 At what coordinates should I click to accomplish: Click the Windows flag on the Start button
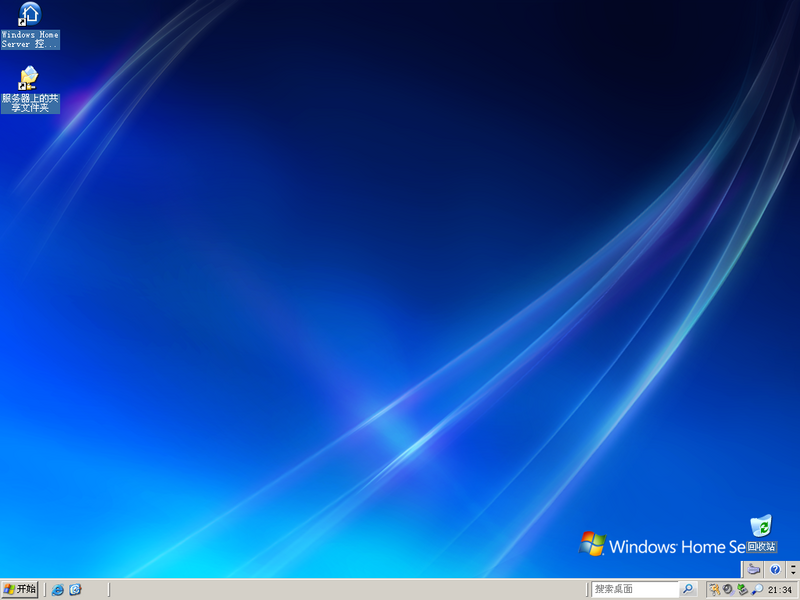tap(8, 589)
